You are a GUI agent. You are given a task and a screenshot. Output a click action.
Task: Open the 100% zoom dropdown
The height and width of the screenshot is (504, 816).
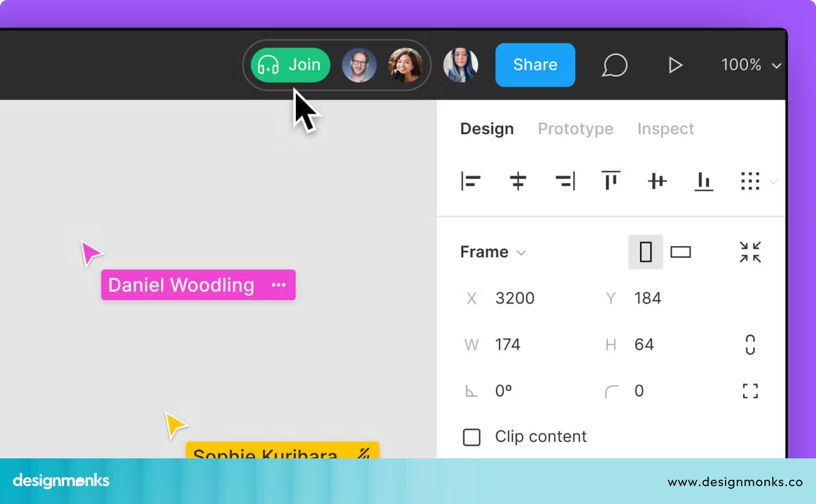[751, 65]
